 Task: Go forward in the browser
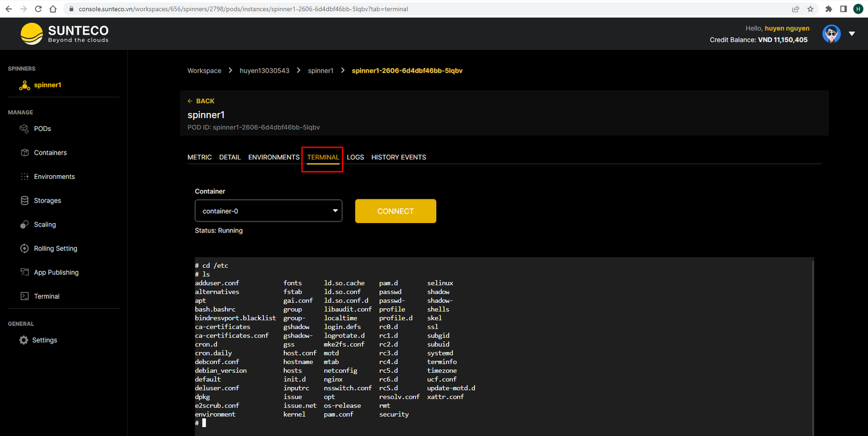(x=23, y=9)
